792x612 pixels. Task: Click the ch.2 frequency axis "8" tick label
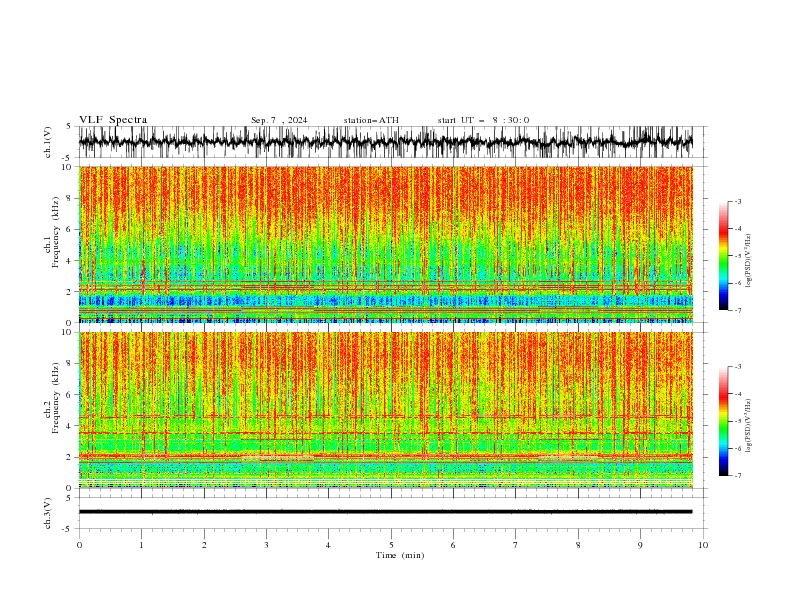70,363
